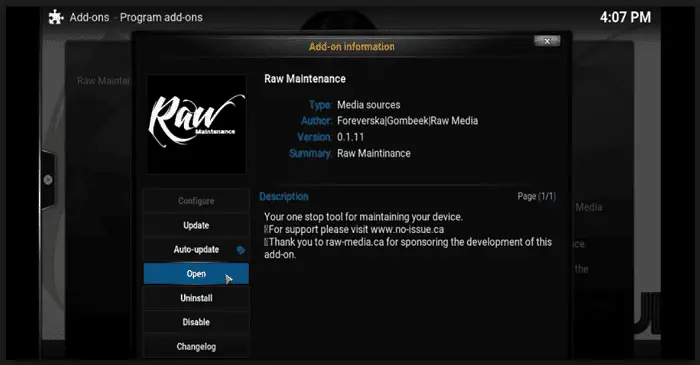The image size is (700, 365).
Task: Click the greyed-out Configure button
Action: tap(196, 201)
